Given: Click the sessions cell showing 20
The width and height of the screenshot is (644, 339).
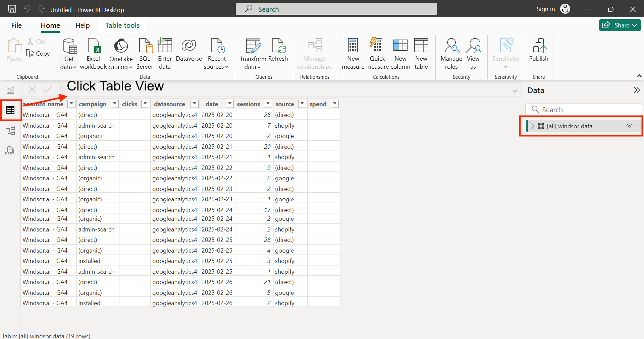Looking at the screenshot, I should 254,146.
